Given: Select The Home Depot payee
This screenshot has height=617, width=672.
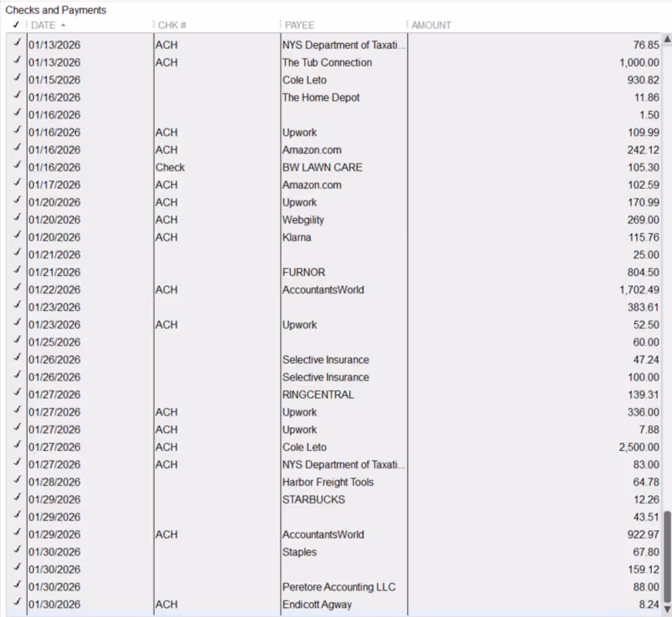Looking at the screenshot, I should pos(321,98).
